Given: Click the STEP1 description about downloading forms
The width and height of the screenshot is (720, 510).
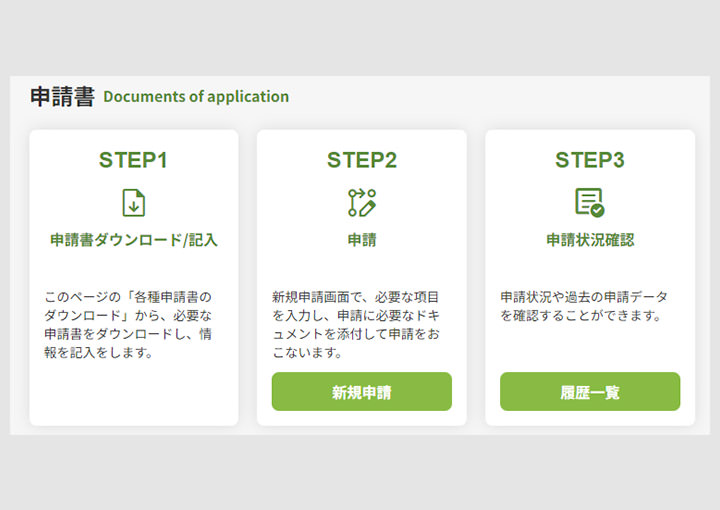Looking at the screenshot, I should 130,325.
